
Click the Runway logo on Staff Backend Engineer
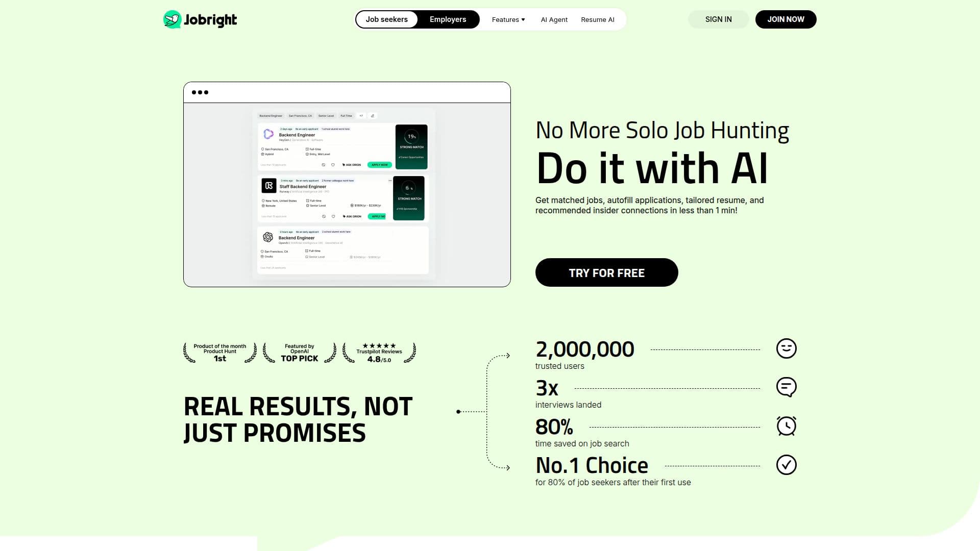(269, 186)
